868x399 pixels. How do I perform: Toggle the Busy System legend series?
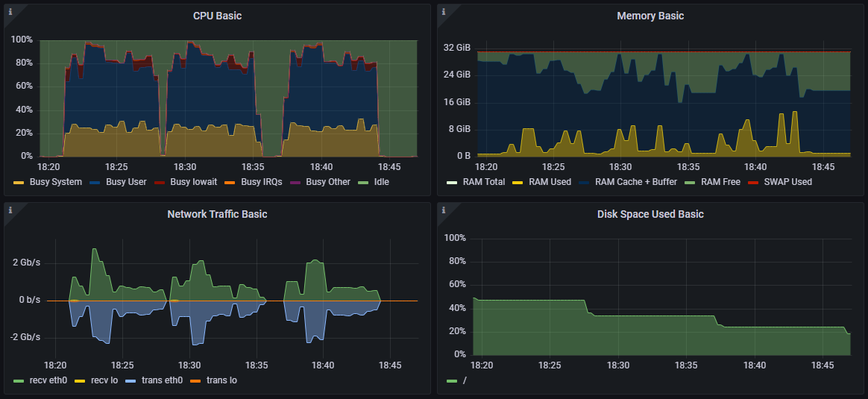[x=55, y=182]
